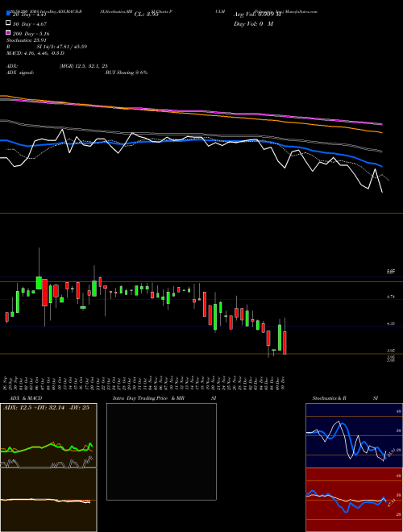Click the 'Day Vol: 0 M' label
This screenshot has height=532, width=403.
253,23
